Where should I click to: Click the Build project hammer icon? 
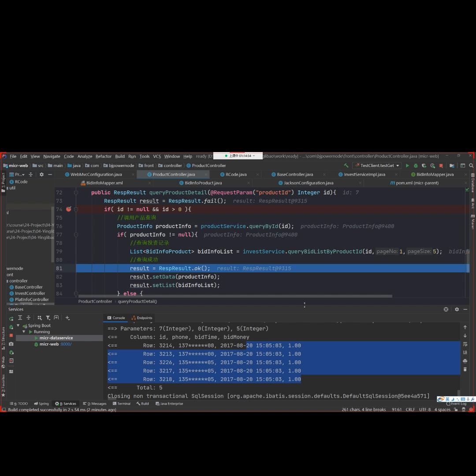tap(346, 165)
